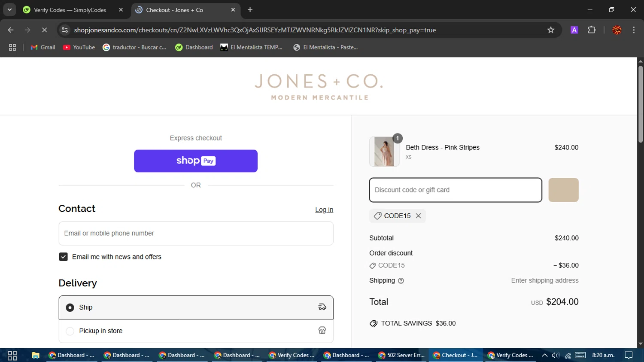Go back to the previous page
Image resolution: width=644 pixels, height=362 pixels.
click(x=11, y=30)
